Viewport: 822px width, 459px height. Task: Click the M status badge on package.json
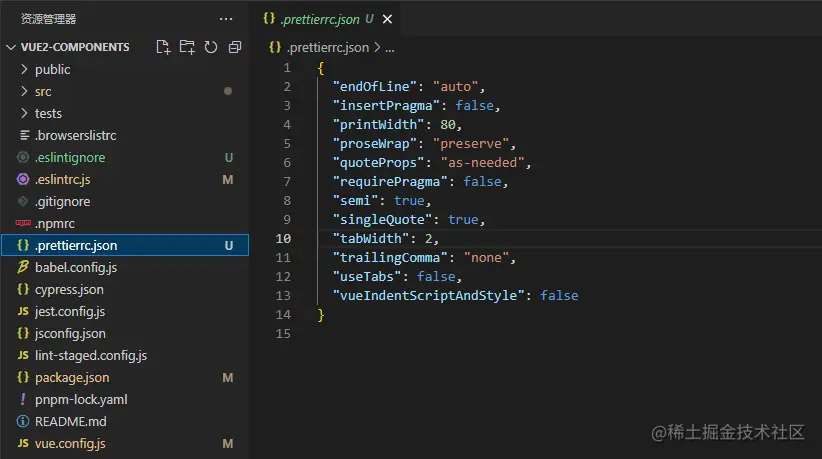[228, 378]
